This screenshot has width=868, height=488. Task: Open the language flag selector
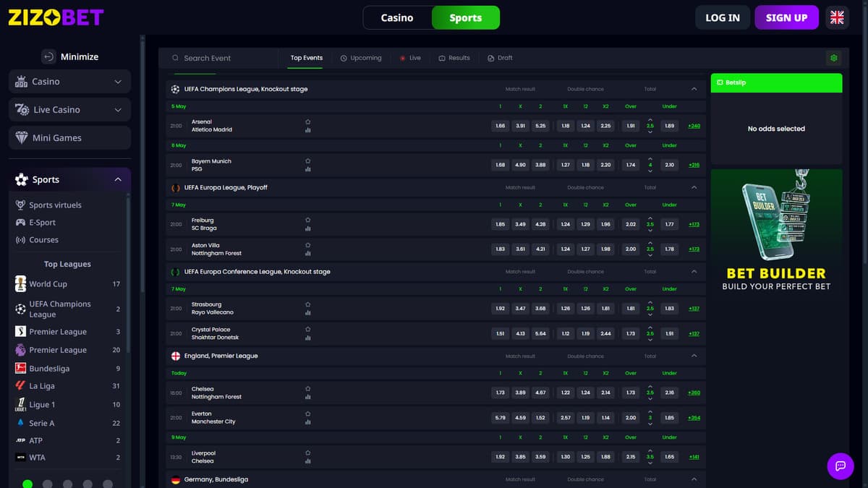tap(837, 17)
